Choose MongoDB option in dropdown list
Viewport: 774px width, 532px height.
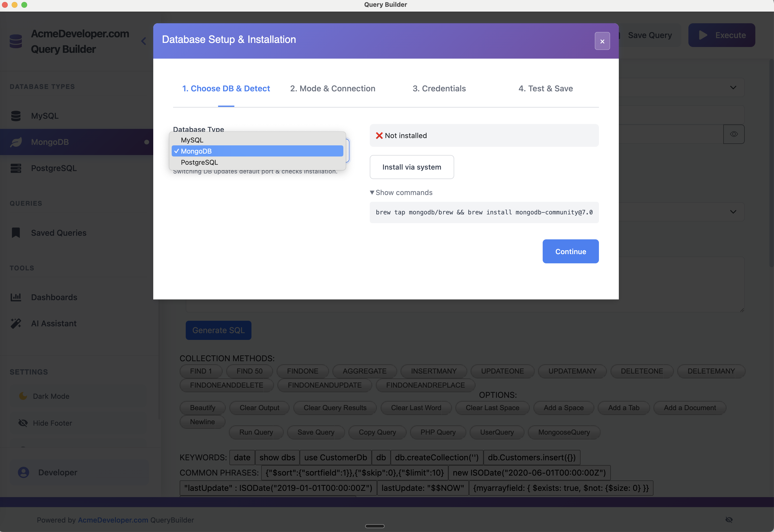point(257,151)
